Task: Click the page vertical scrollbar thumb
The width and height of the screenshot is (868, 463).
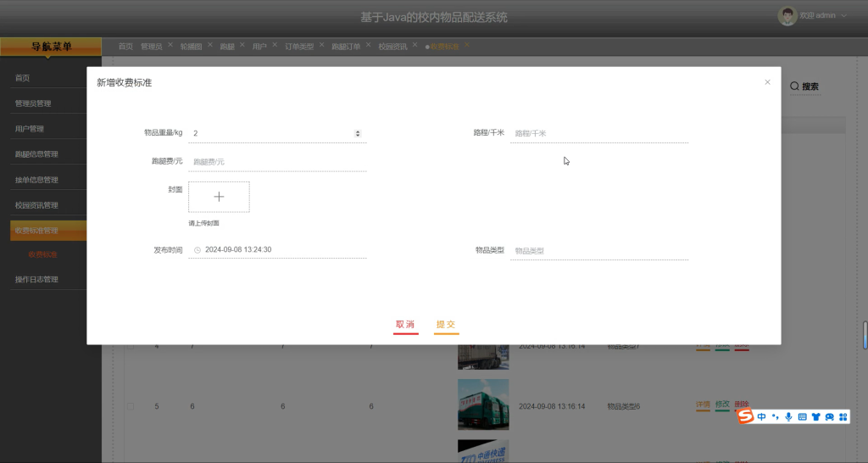Action: tap(865, 335)
